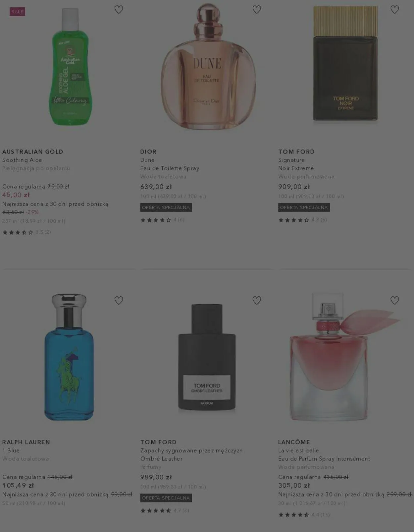The height and width of the screenshot is (532, 414).
Task: Open the blue Ralph Lauren Polo bottle image
Action: 69,357
